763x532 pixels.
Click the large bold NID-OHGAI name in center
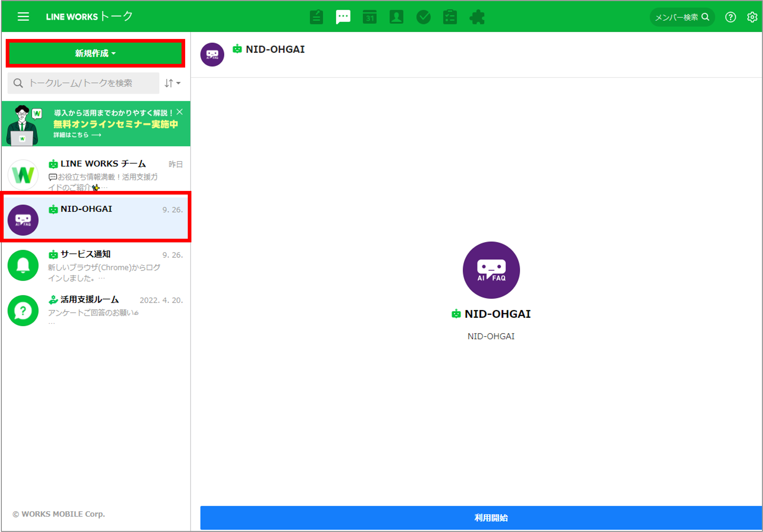(x=498, y=314)
